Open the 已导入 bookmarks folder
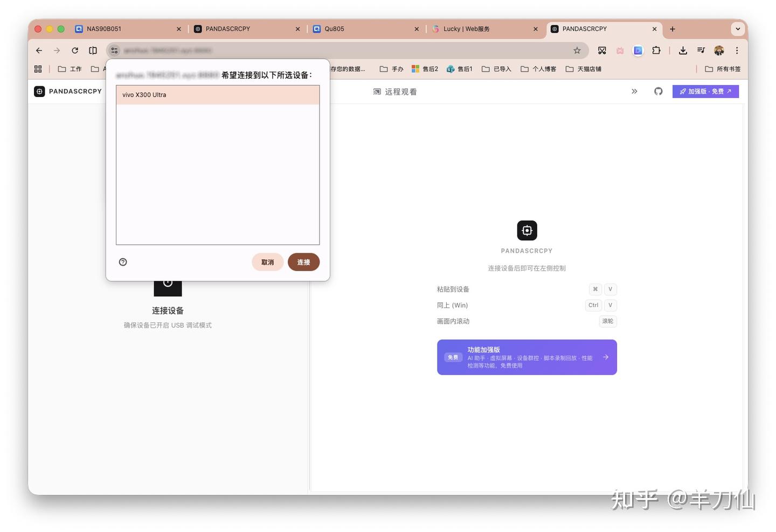 (496, 69)
